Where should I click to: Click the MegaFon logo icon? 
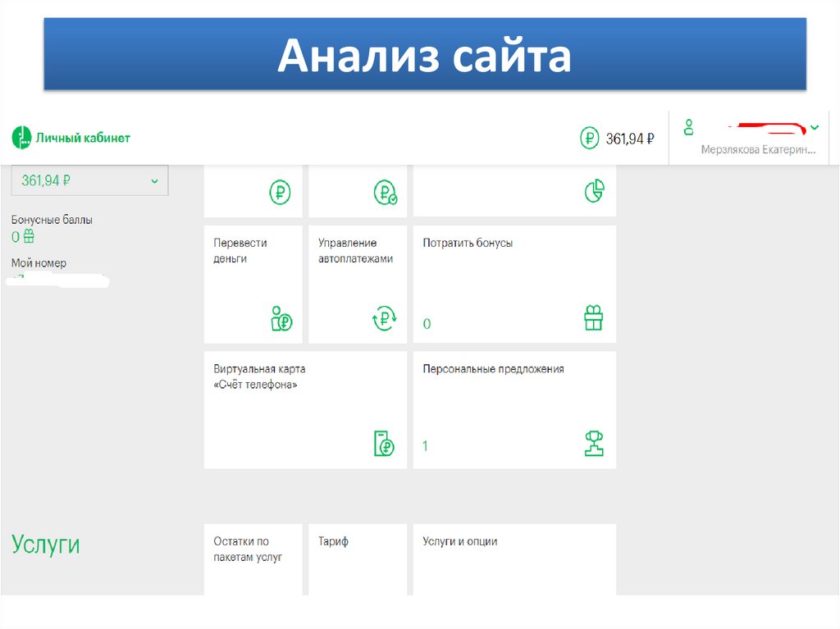click(21, 138)
